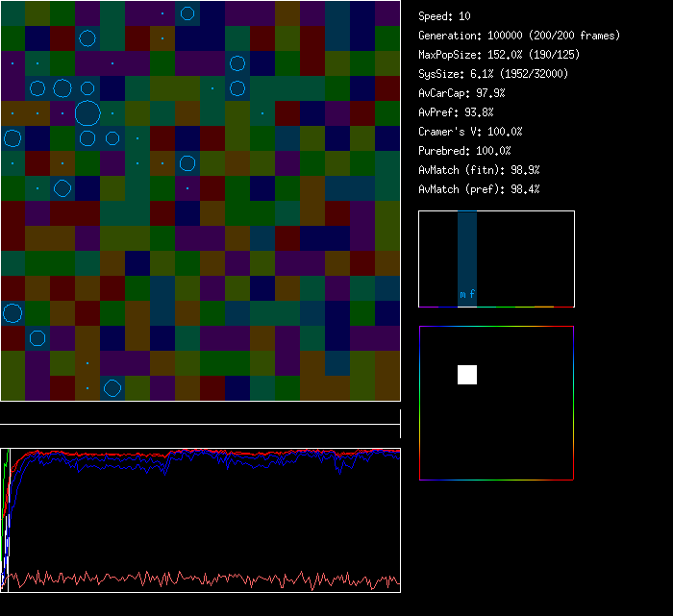
Task: Click the 'f' label in the histogram
Action: tap(472, 295)
